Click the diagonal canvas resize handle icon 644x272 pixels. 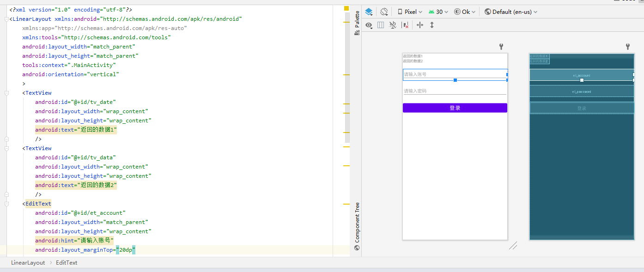click(x=513, y=246)
